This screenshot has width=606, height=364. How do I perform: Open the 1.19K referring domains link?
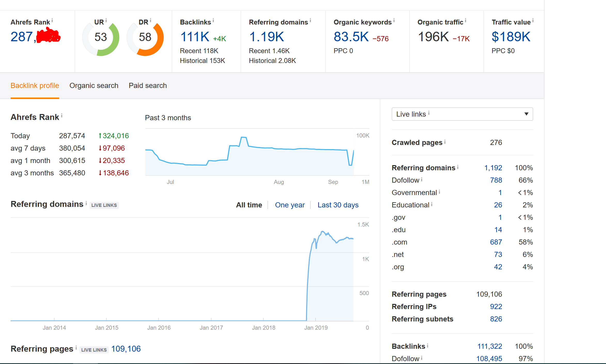pos(267,37)
